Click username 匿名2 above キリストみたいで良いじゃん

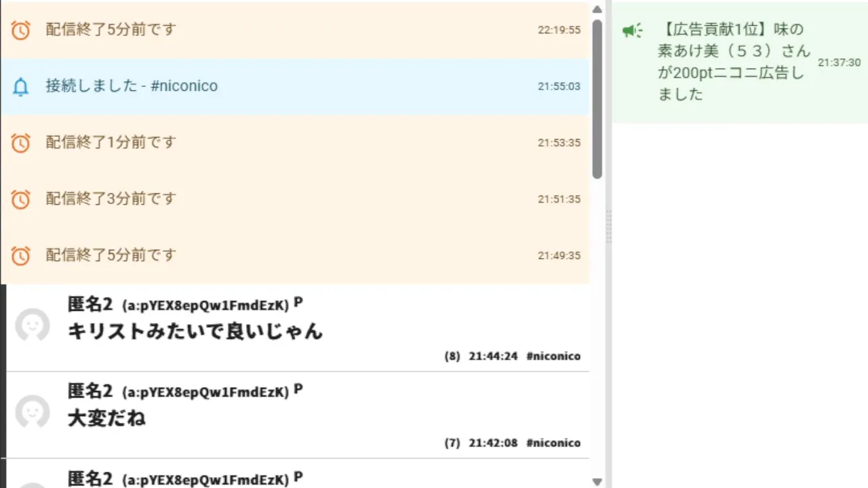click(x=90, y=304)
